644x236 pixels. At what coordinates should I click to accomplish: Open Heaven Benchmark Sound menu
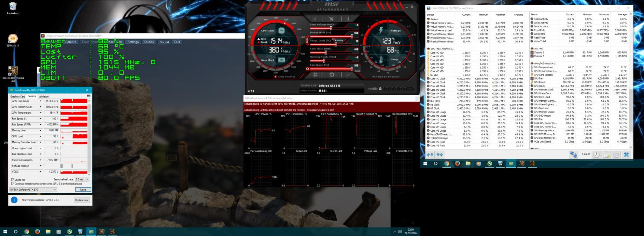(x=164, y=42)
